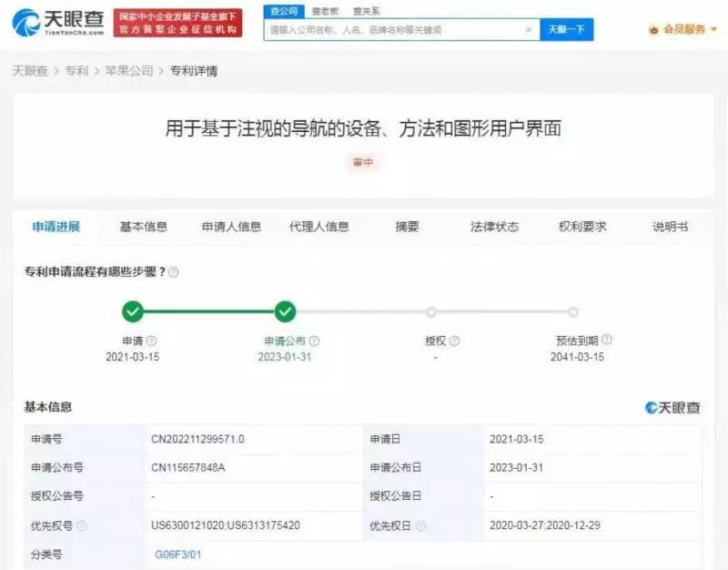Click the red official credit agency banner
Image resolution: width=728 pixels, height=570 pixels.
[177, 23]
